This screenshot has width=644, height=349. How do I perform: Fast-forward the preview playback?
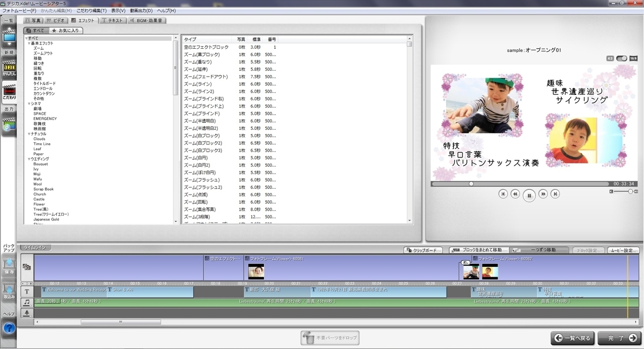tap(543, 194)
